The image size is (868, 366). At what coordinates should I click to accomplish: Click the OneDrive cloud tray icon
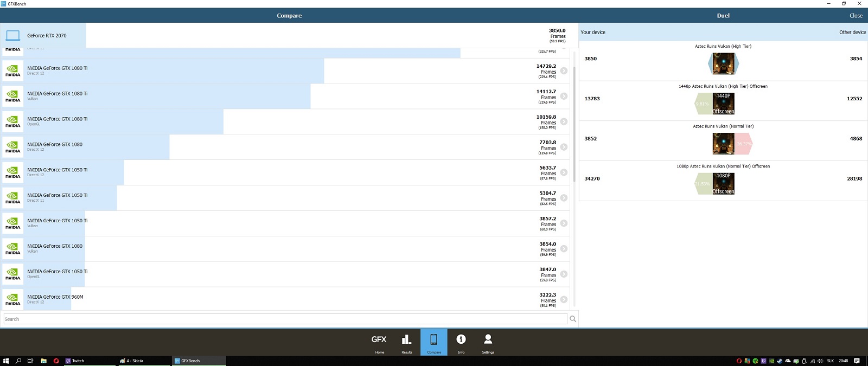pos(788,361)
